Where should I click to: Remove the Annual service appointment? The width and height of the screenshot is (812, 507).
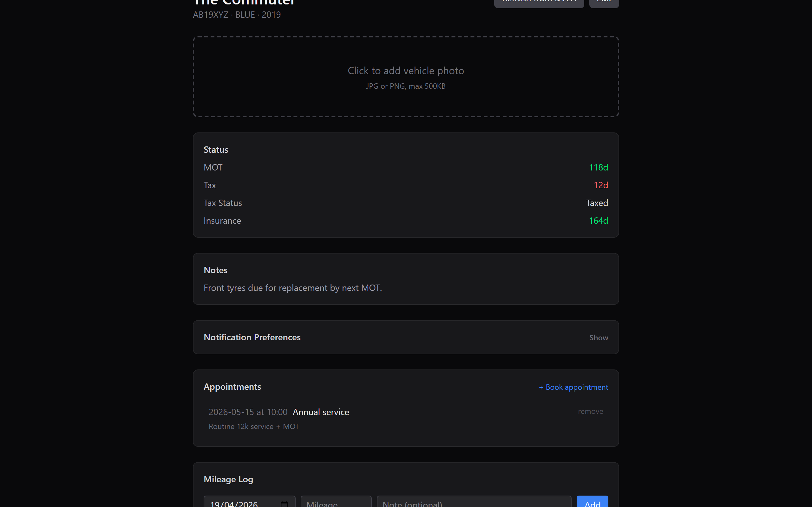590,411
